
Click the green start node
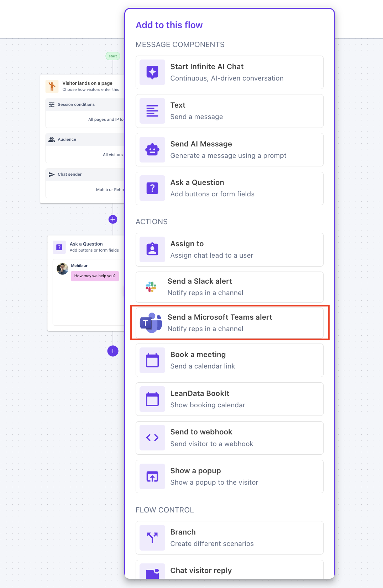tap(113, 56)
